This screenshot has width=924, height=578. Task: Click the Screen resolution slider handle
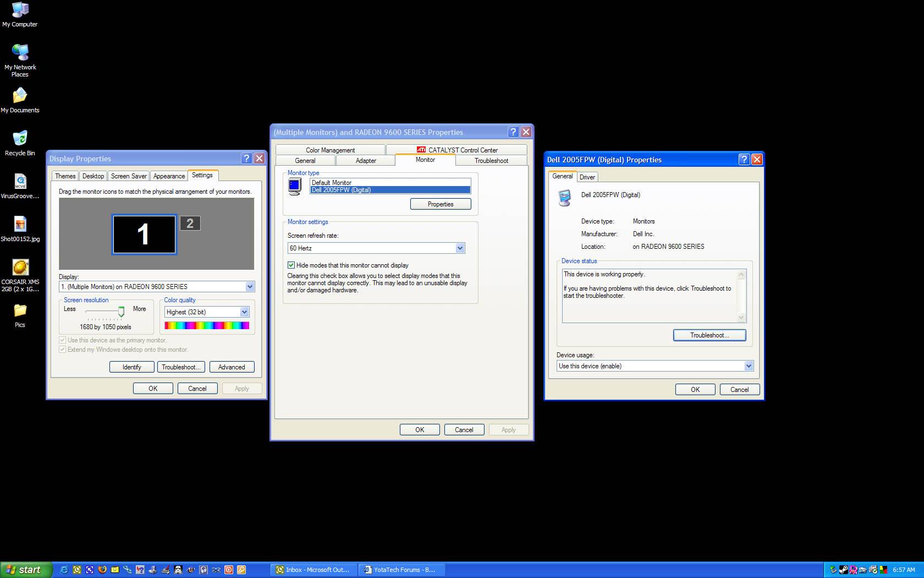(x=121, y=312)
